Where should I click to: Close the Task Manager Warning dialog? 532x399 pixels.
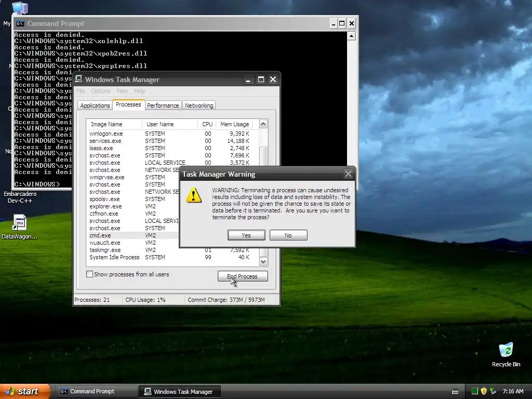[x=348, y=174]
